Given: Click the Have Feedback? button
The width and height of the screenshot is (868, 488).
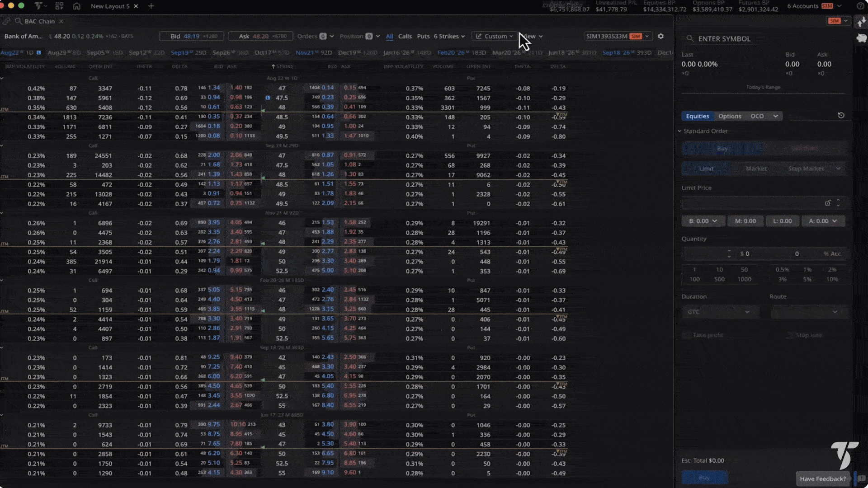Looking at the screenshot, I should tap(822, 479).
